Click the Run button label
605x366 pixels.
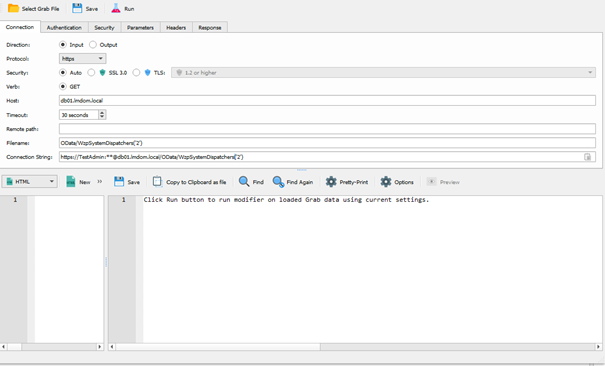click(x=129, y=8)
